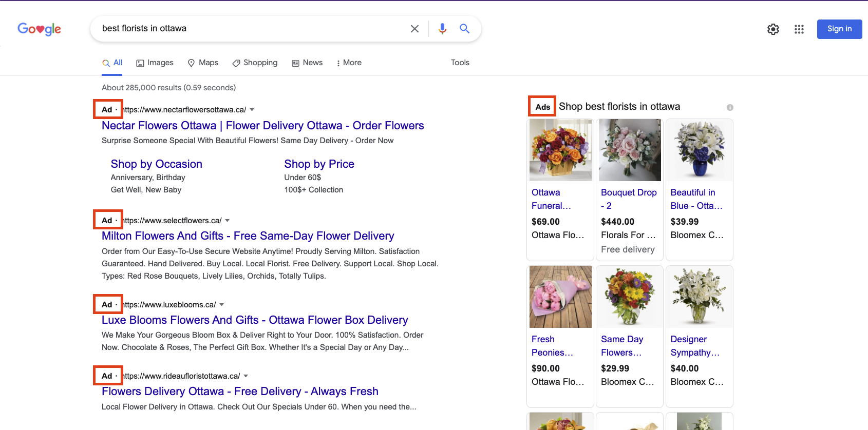Switch to the Maps tab
The image size is (868, 430).
(203, 63)
